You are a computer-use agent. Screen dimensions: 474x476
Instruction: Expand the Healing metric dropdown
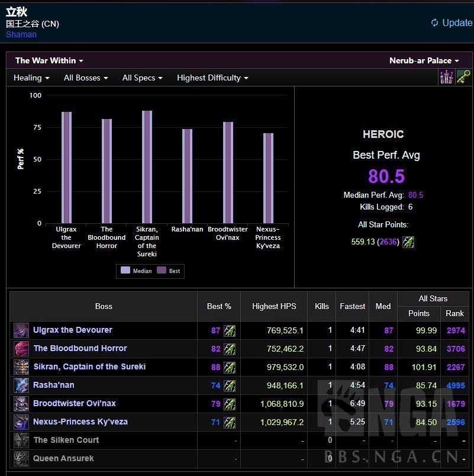[31, 78]
